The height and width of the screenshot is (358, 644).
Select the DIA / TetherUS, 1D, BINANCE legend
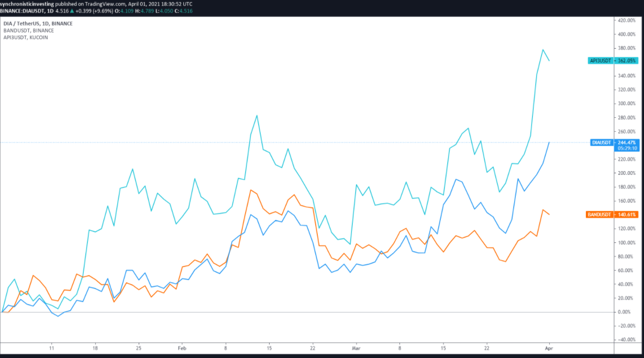38,24
